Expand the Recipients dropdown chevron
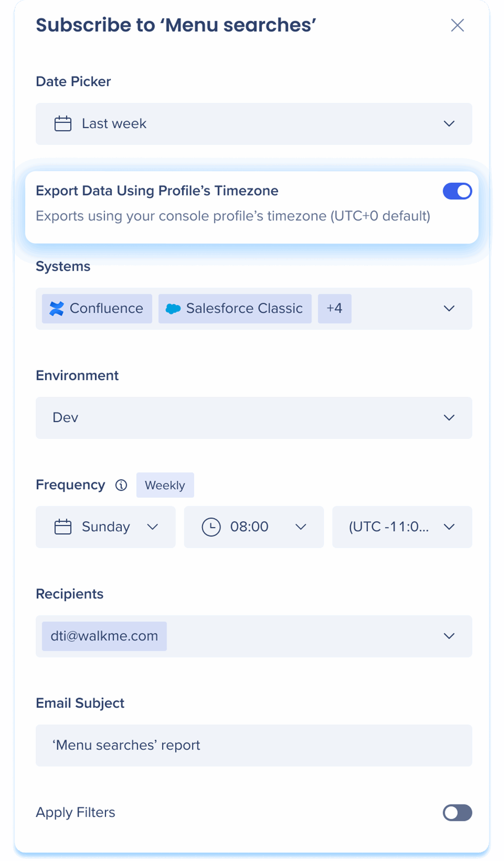The image size is (504, 861). (x=449, y=636)
